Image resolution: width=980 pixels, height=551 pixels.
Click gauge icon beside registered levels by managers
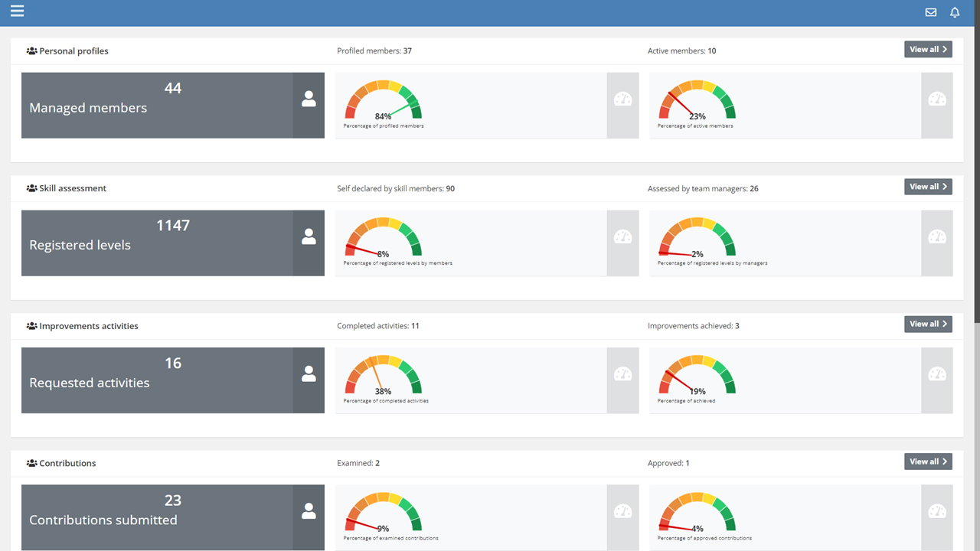pyautogui.click(x=937, y=237)
